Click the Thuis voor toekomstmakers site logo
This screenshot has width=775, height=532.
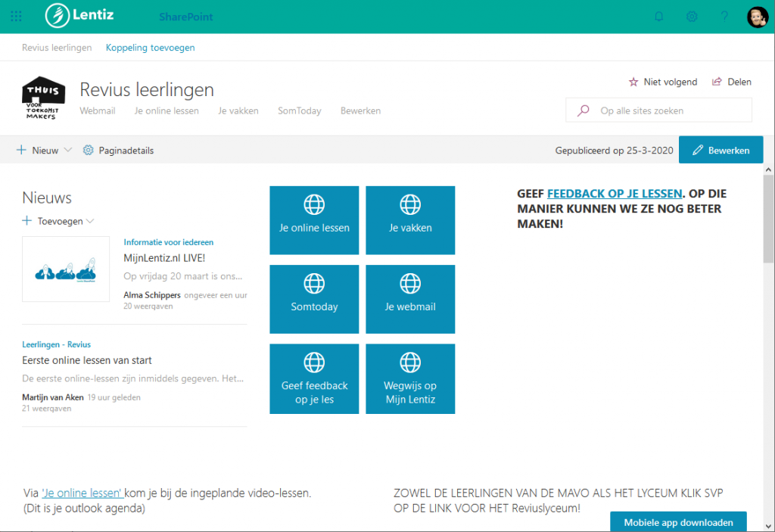[x=43, y=98]
